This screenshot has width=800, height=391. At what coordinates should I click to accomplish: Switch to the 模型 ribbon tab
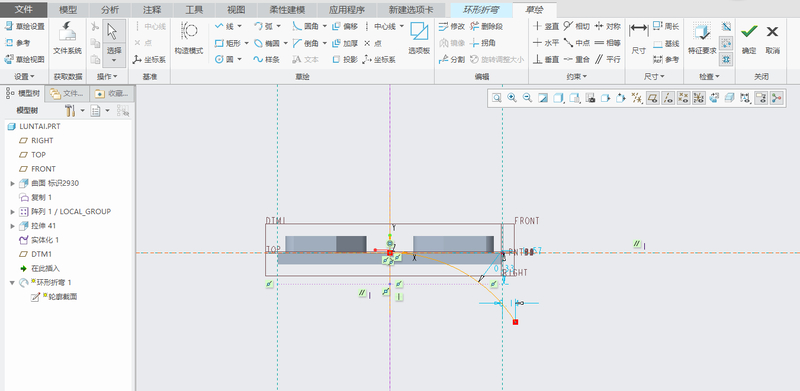tap(68, 10)
